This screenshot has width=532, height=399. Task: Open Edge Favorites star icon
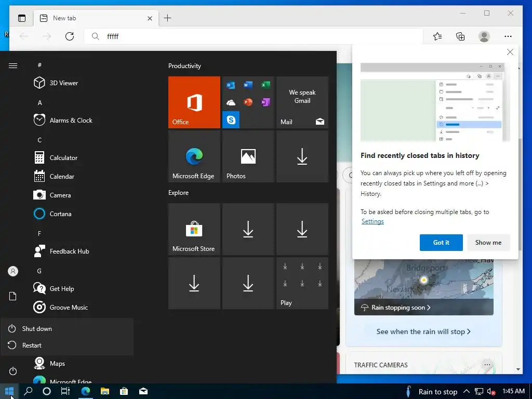click(x=437, y=36)
